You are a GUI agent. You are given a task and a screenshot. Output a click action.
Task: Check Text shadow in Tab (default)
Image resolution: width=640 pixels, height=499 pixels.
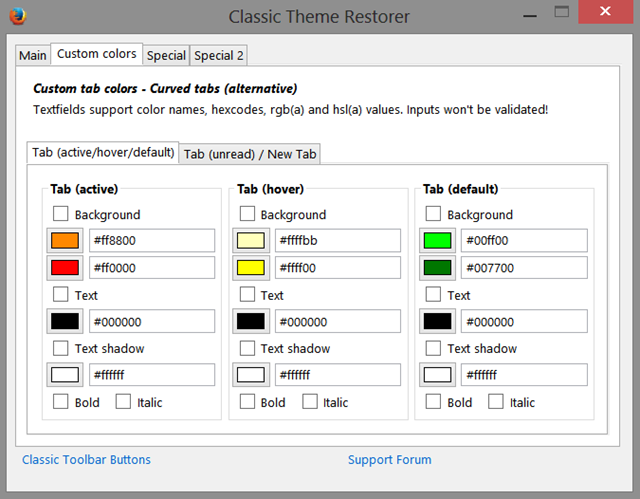pos(434,348)
